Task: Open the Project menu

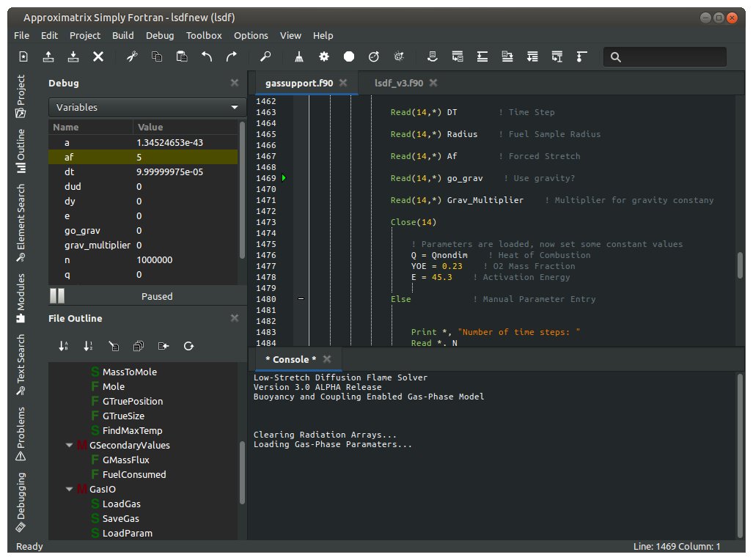Action: click(85, 35)
